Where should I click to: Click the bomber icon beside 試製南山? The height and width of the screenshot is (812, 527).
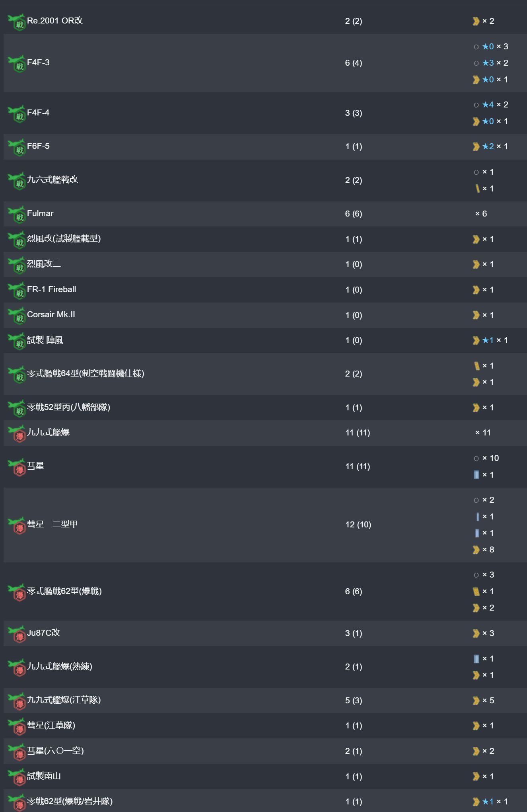17,777
